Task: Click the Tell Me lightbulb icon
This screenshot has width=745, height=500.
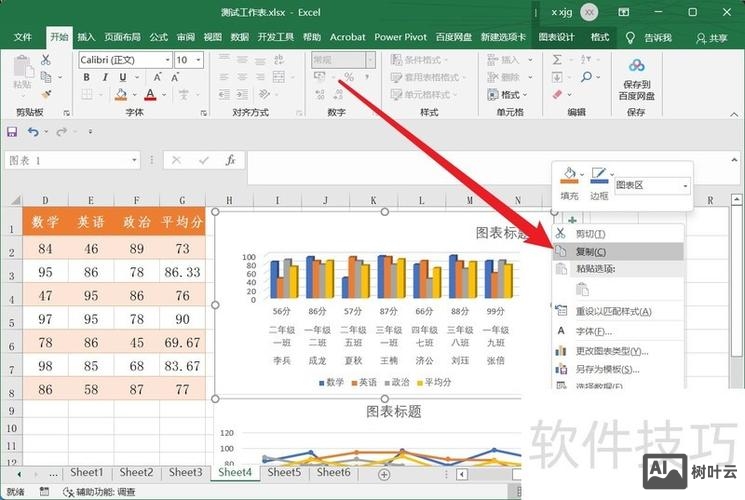Action: point(630,38)
